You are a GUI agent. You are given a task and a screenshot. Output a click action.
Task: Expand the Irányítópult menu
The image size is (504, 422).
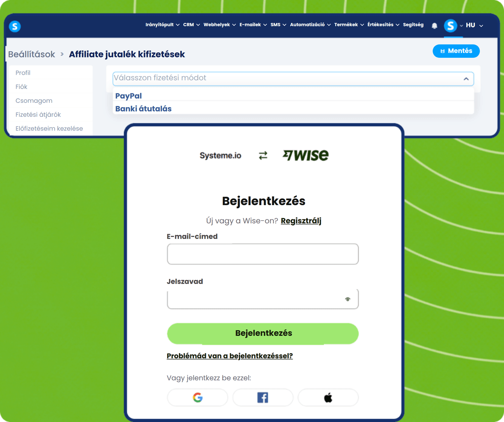point(162,25)
